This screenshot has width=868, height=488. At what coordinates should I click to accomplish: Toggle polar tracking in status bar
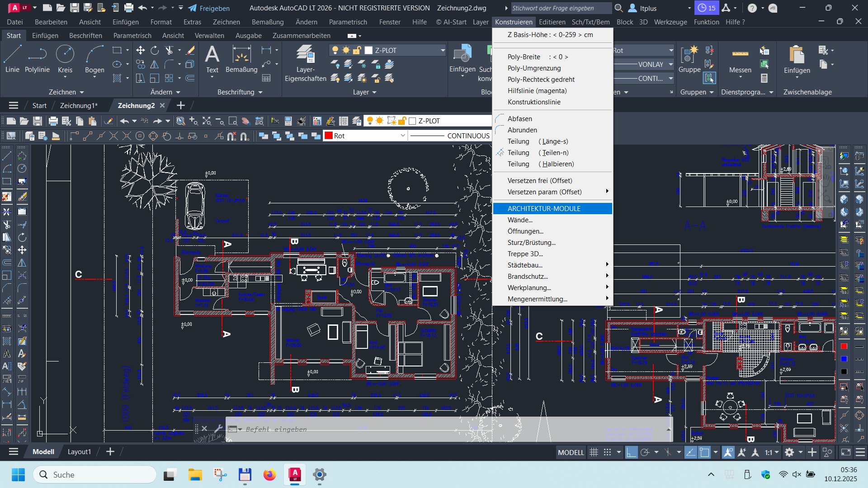point(645,452)
